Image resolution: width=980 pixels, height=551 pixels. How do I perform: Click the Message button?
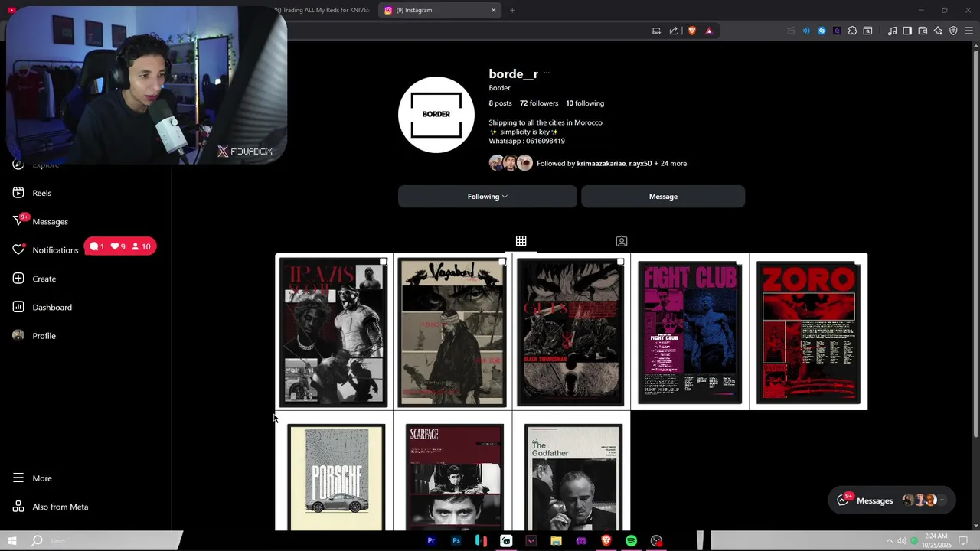click(663, 197)
